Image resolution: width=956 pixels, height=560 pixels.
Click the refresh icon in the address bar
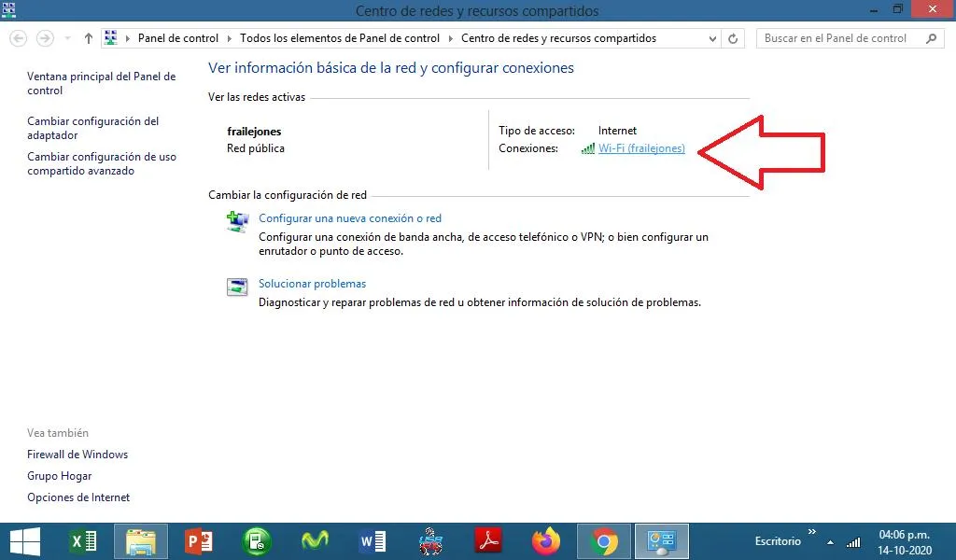(731, 38)
